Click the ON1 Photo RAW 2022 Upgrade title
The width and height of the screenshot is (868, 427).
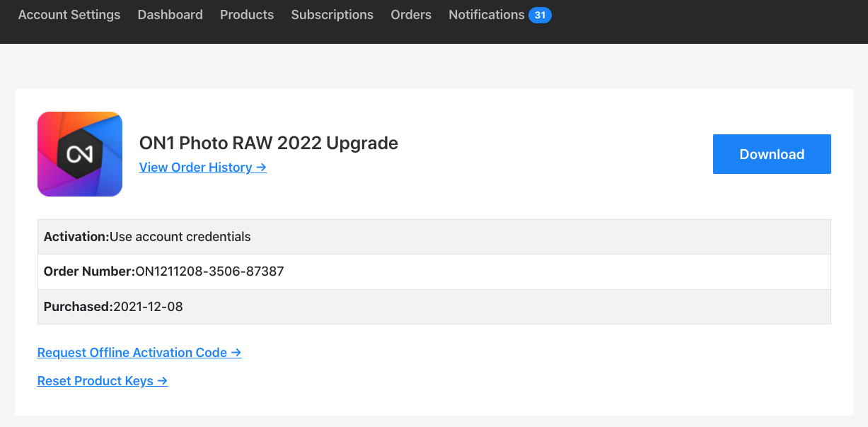coord(269,143)
